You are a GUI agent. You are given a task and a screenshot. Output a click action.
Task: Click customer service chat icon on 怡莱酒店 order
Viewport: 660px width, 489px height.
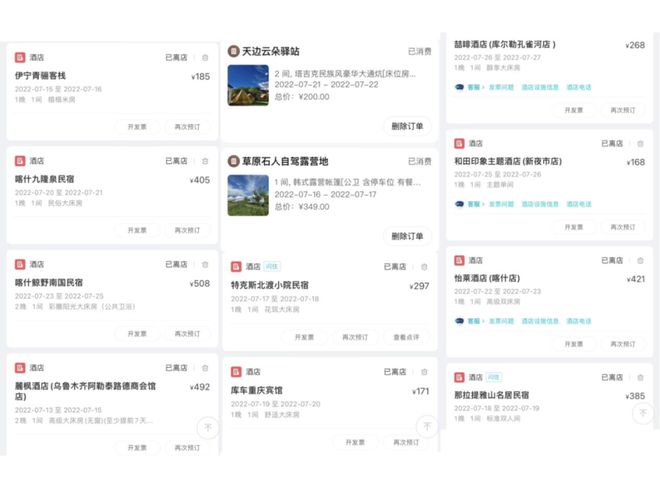point(459,321)
